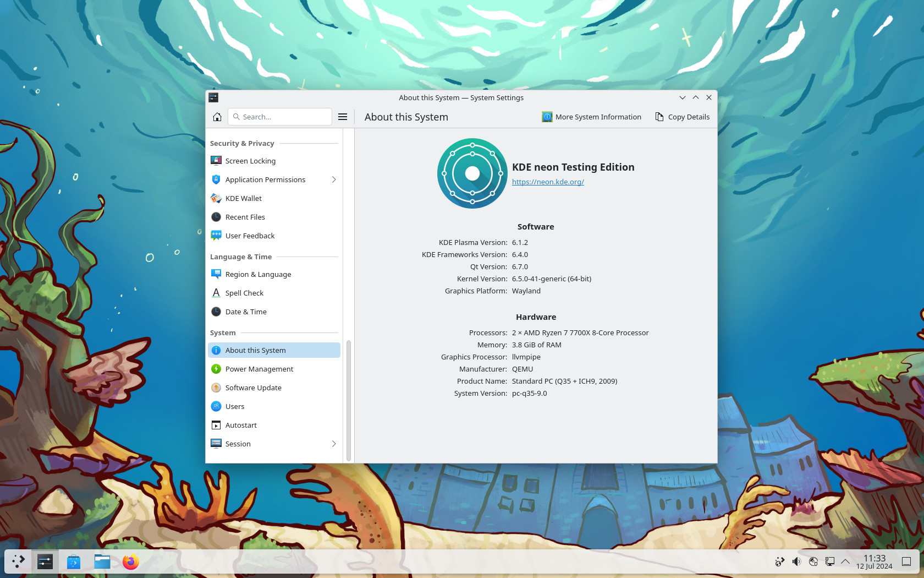Open the volume control in the system tray
924x578 pixels.
click(796, 561)
